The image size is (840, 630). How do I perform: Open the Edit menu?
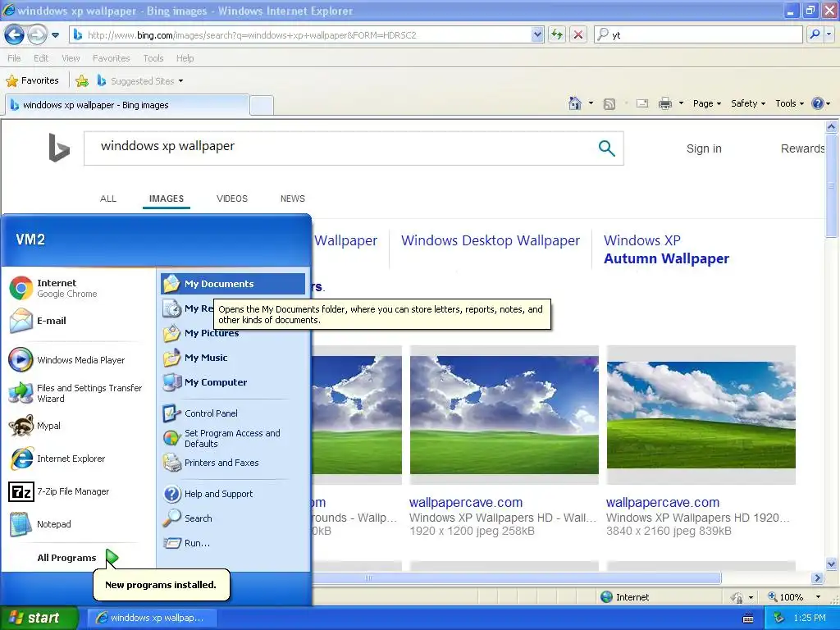pos(41,58)
